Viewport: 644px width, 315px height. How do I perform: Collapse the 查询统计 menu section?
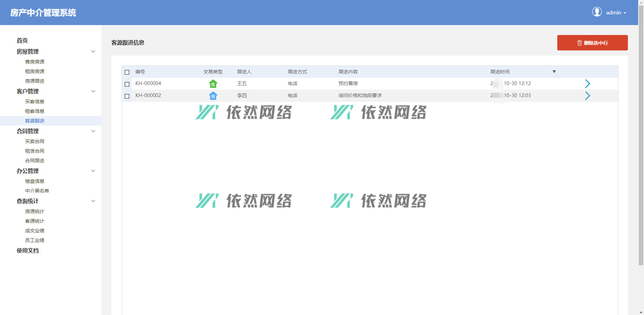(93, 201)
